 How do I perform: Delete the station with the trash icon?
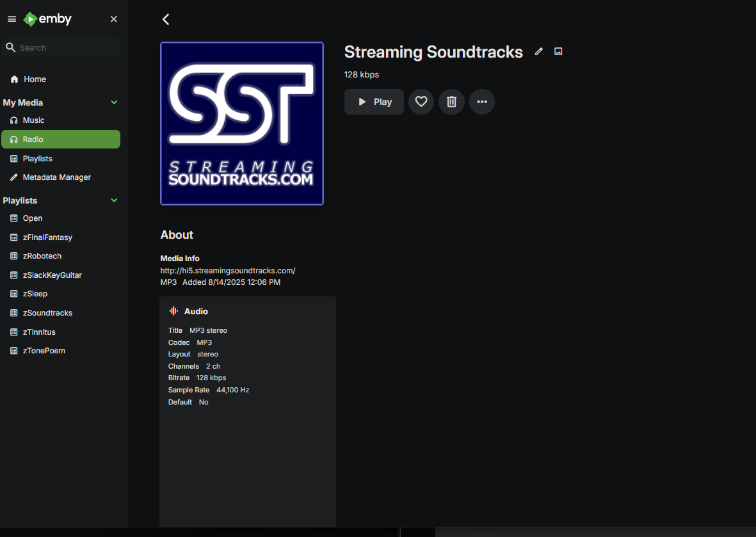pyautogui.click(x=451, y=102)
